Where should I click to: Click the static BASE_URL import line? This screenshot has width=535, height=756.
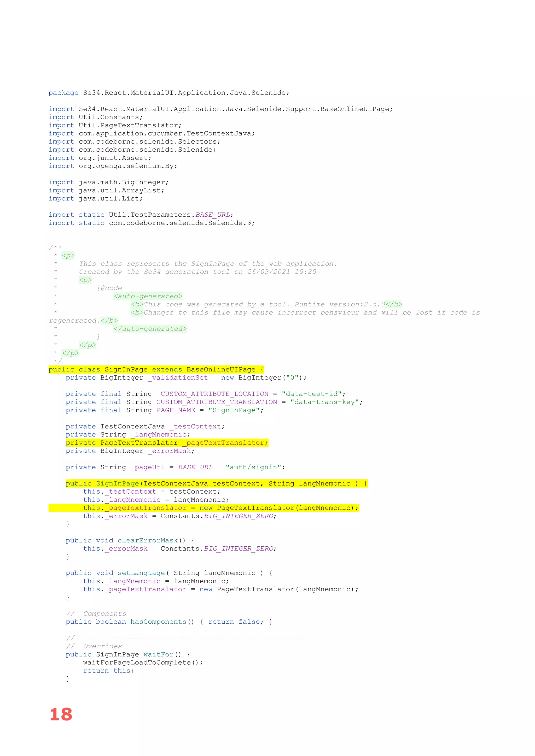(141, 215)
